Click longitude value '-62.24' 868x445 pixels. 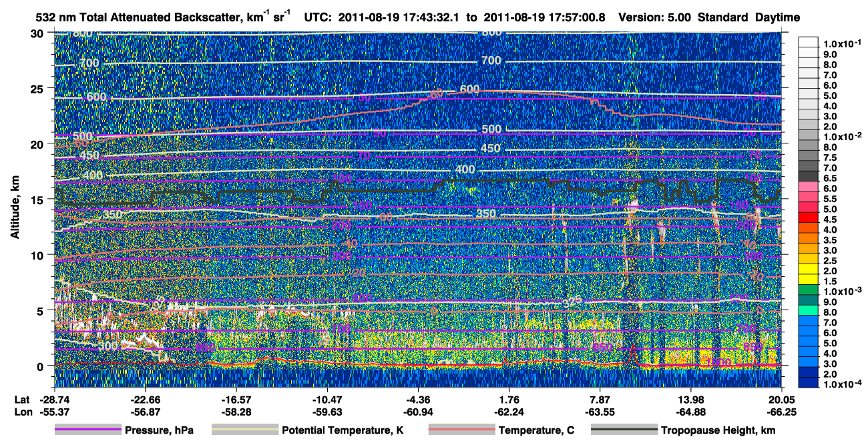(x=509, y=412)
